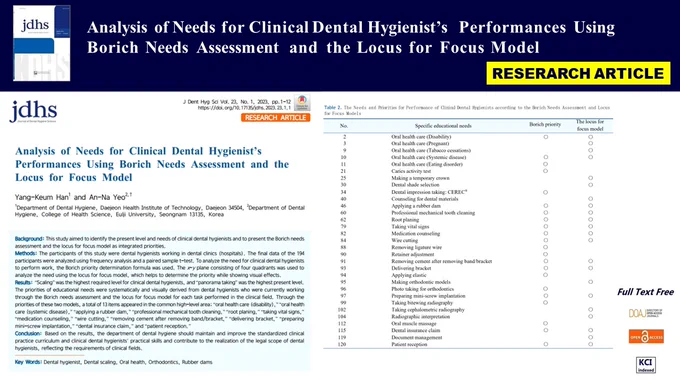The image size is (680, 383).
Task: Click the Table 2 caption
Action: coord(467,110)
